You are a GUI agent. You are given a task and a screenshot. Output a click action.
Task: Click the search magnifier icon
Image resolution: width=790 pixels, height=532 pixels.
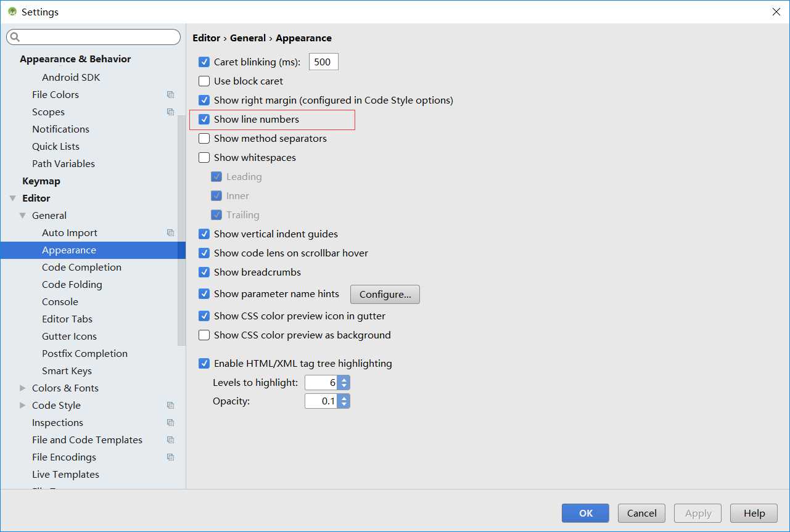pyautogui.click(x=15, y=38)
